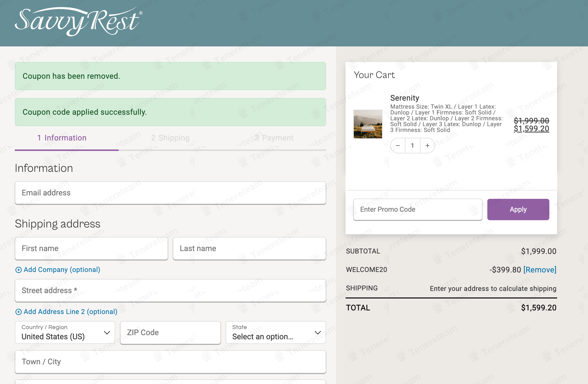Go to the Payment step tab

click(274, 138)
